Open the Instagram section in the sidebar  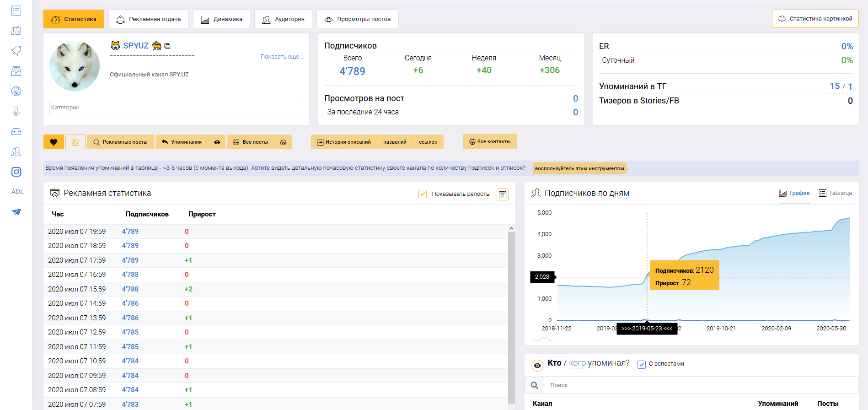pyautogui.click(x=16, y=172)
